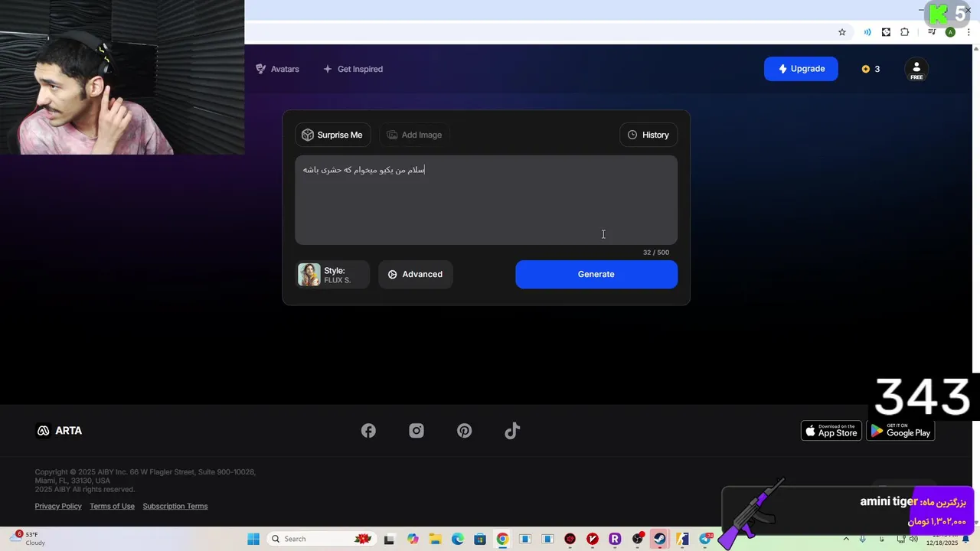The image size is (980, 551).
Task: Open the Terms of Use link
Action: pyautogui.click(x=112, y=506)
